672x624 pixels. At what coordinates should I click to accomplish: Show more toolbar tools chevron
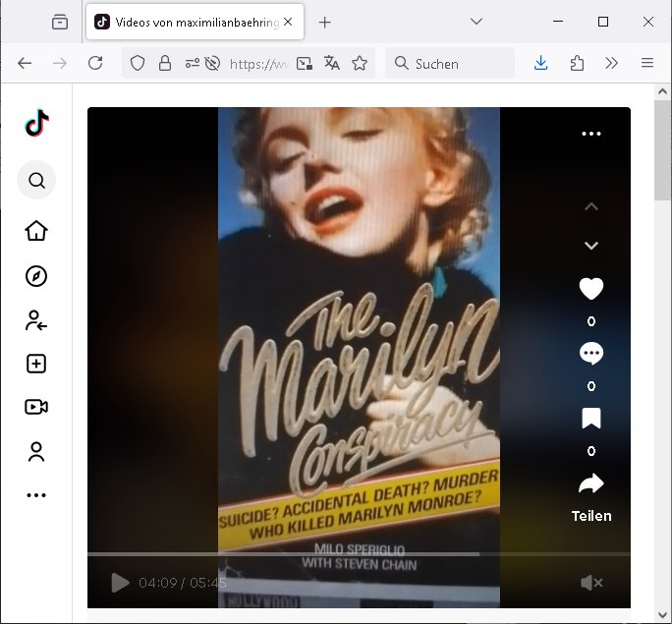click(x=611, y=64)
